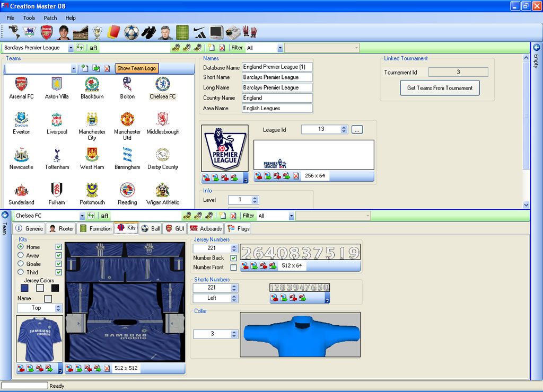Select the Goalie kit radio button
The height and width of the screenshot is (392, 543).
click(21, 264)
